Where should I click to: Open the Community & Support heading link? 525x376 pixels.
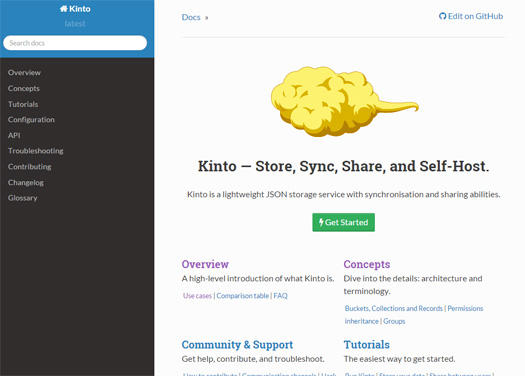click(237, 345)
